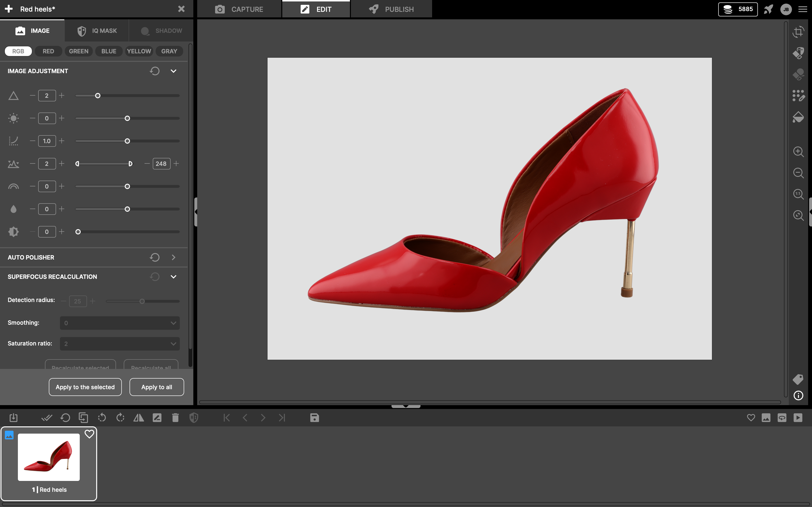The width and height of the screenshot is (812, 507).
Task: Click the zoom out magnifier icon
Action: pyautogui.click(x=798, y=173)
